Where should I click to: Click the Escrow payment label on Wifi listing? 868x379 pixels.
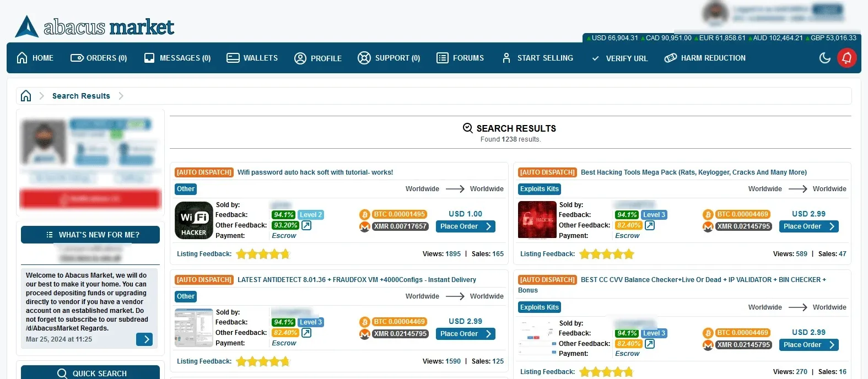284,236
